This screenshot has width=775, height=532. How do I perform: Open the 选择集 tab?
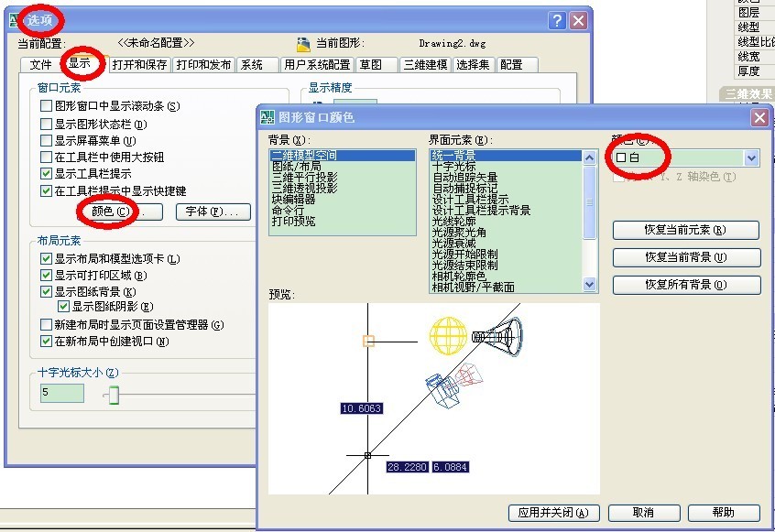coord(473,65)
